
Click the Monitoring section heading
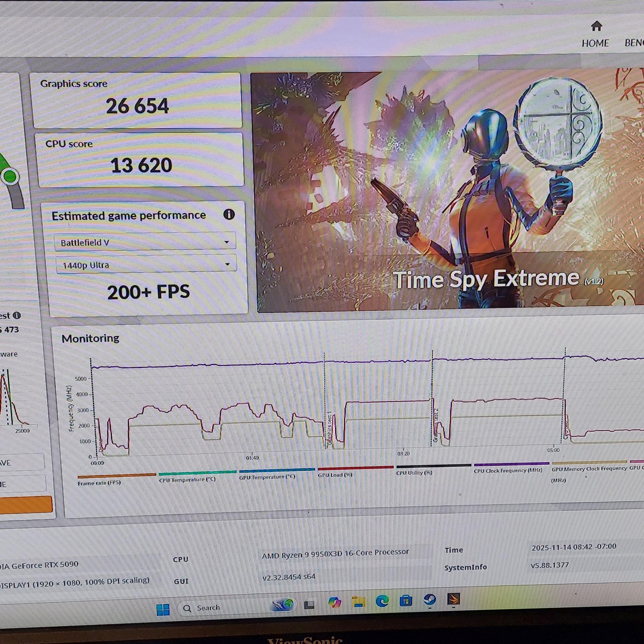pyautogui.click(x=90, y=338)
